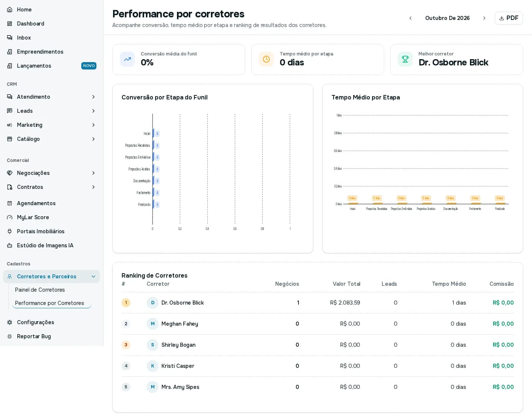Click the Marketing megaphone icon
The width and height of the screenshot is (532, 414).
pyautogui.click(x=10, y=125)
